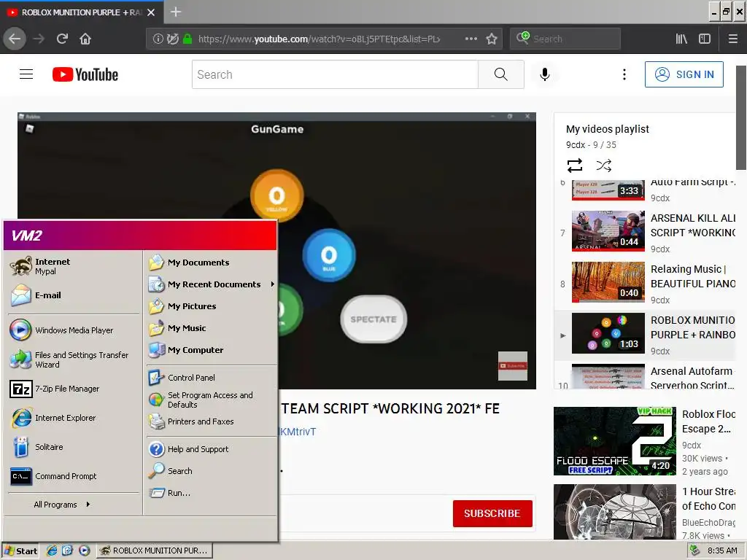Click the page vertical scrollbar
Image resolution: width=747 pixels, height=560 pixels.
[741, 117]
